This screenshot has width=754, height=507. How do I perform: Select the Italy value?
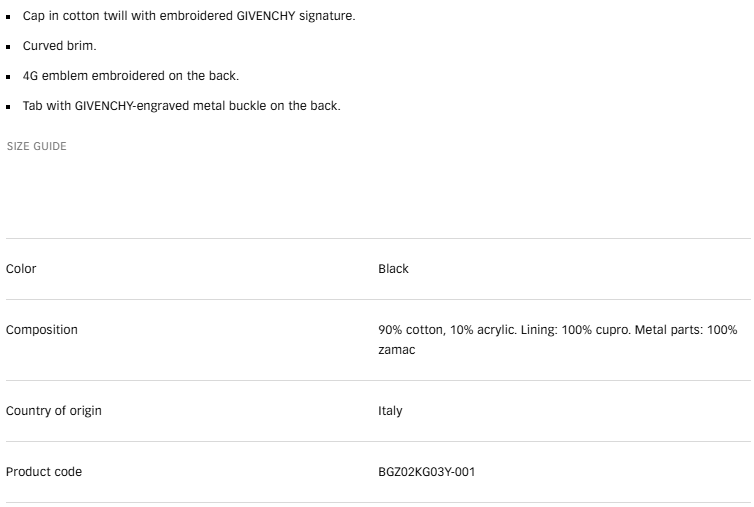click(390, 411)
